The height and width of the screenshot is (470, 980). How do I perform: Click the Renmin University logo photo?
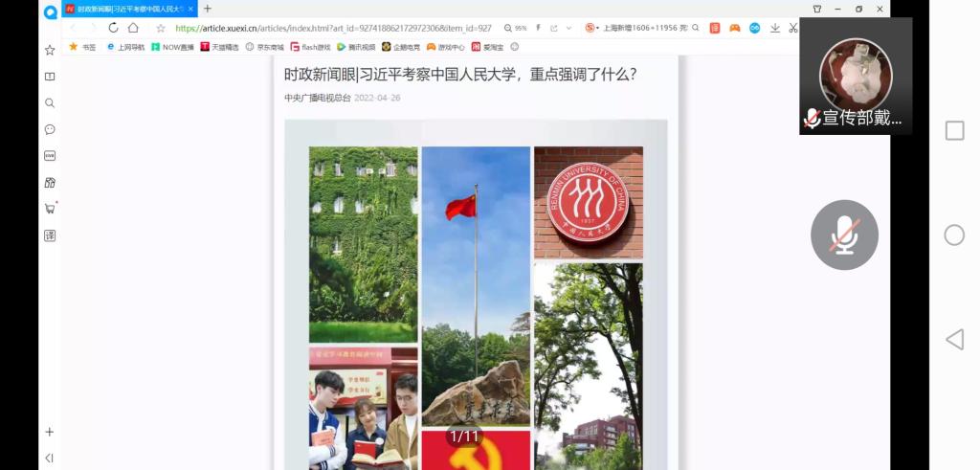pos(588,203)
